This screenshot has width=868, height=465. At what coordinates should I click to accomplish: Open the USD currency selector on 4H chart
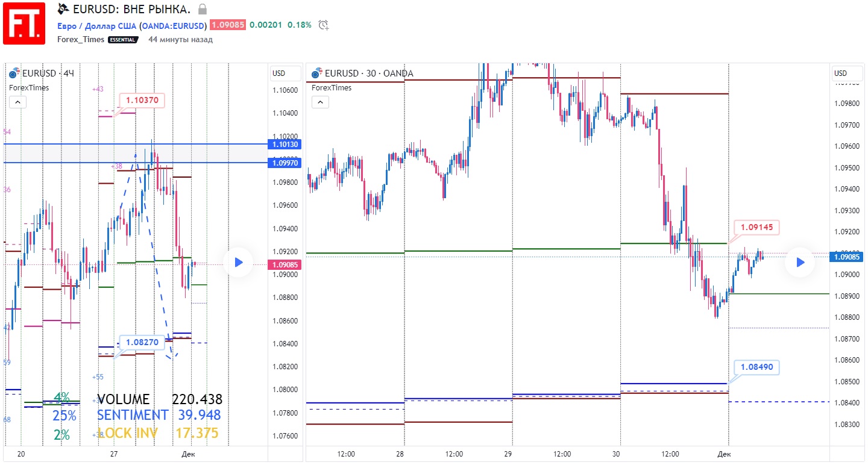(x=285, y=73)
